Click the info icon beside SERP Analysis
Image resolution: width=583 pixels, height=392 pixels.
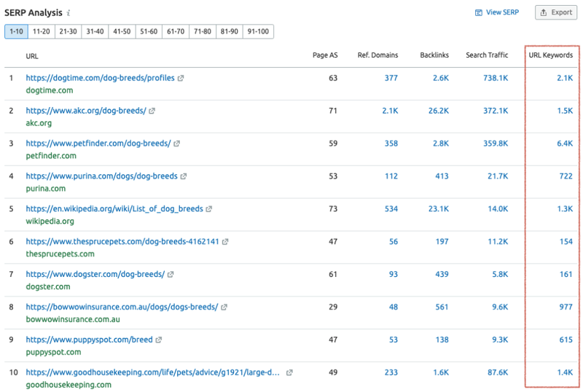(x=68, y=13)
